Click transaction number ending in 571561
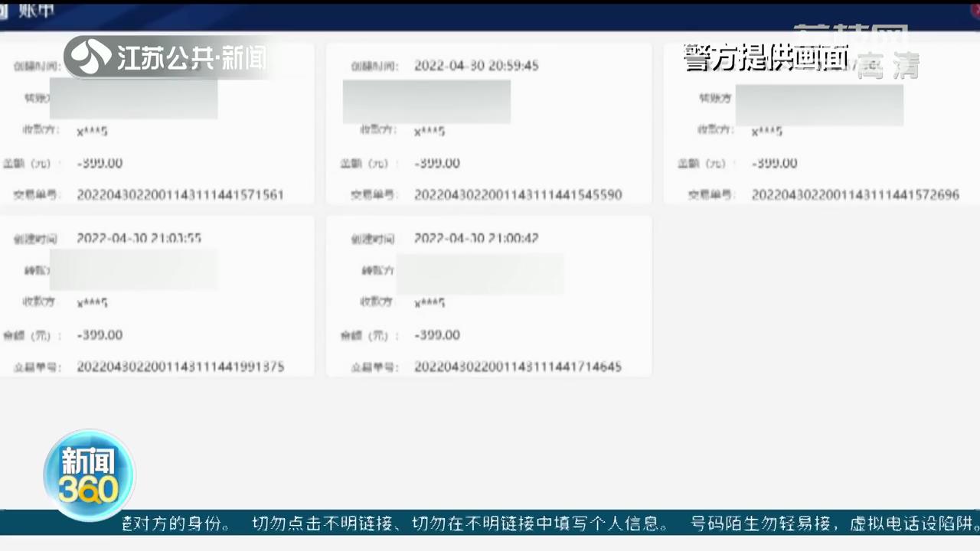Viewport: 980px width, 551px height. [181, 194]
